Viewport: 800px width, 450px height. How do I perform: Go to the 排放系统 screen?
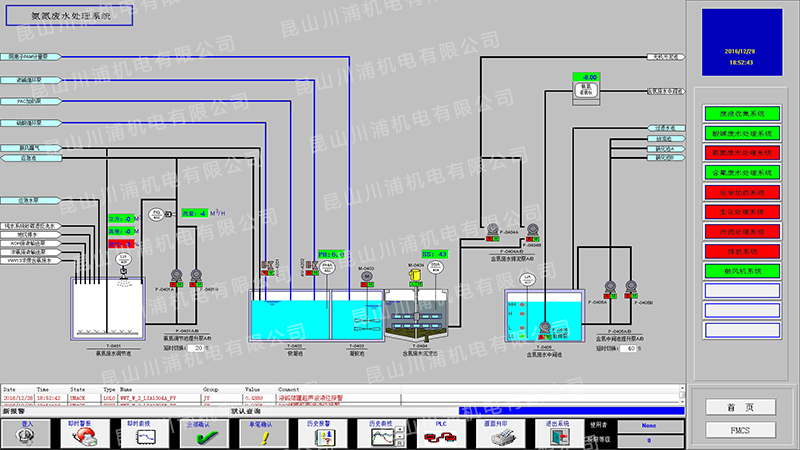741,251
